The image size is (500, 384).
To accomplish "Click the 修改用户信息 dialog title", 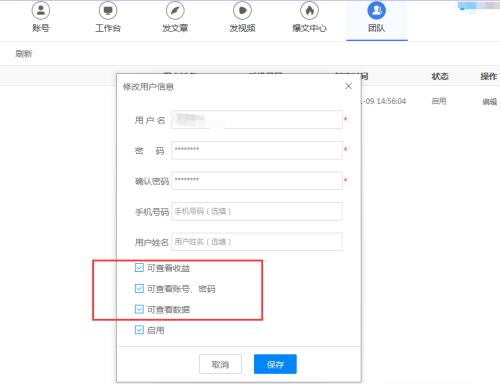I will 148,87.
